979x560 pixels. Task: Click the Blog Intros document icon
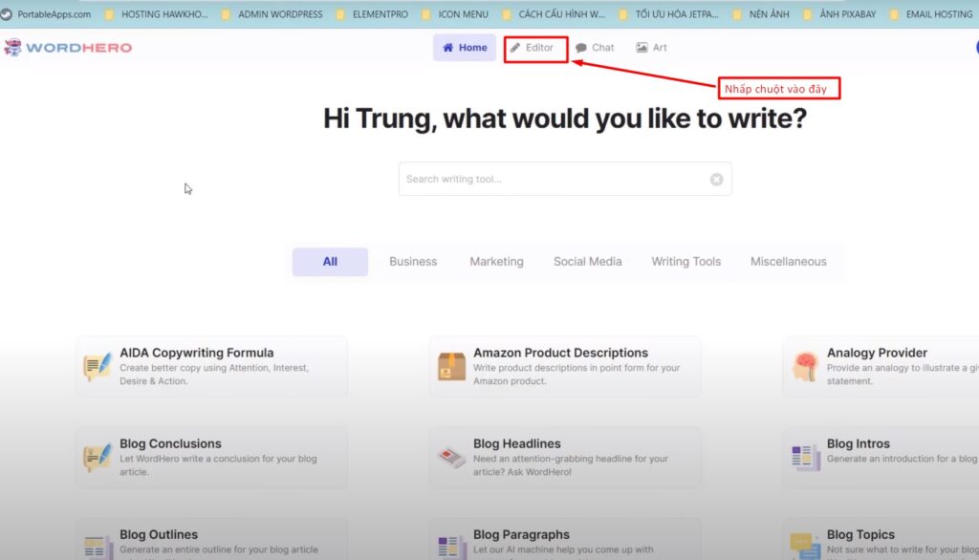[805, 458]
